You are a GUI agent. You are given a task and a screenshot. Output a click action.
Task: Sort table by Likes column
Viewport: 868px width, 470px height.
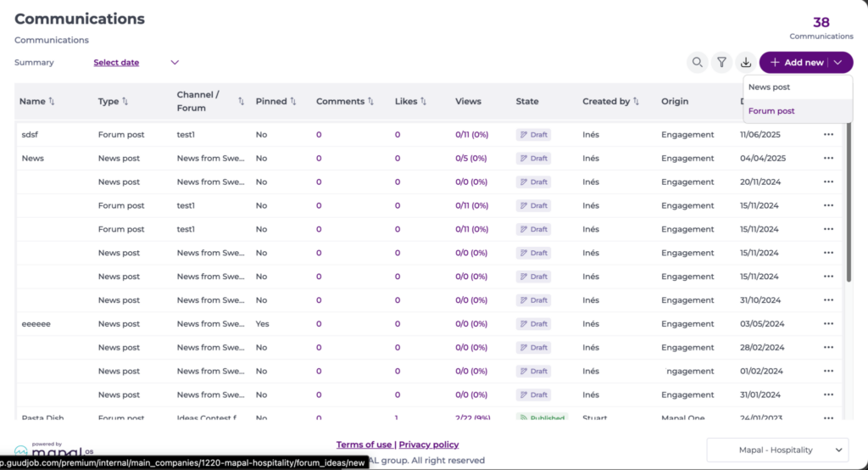click(x=423, y=102)
